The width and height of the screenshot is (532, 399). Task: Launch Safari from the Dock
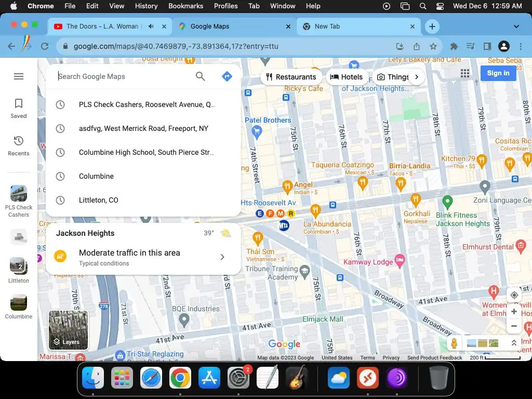151,377
